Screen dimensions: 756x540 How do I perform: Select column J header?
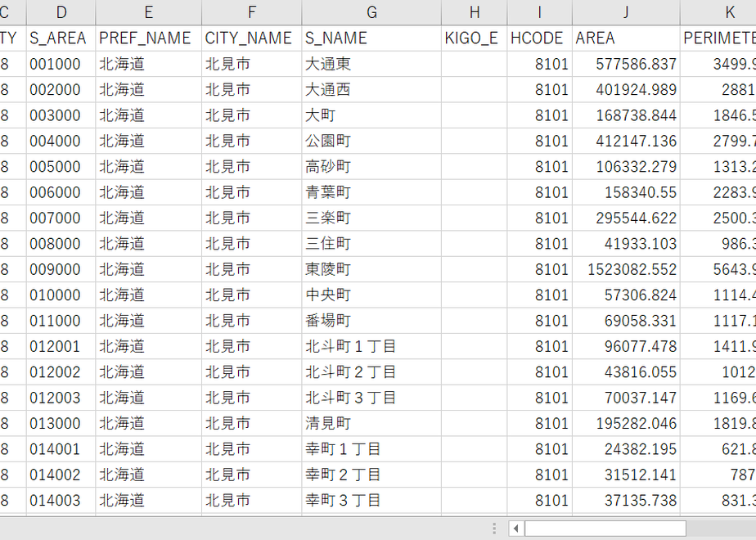(626, 12)
